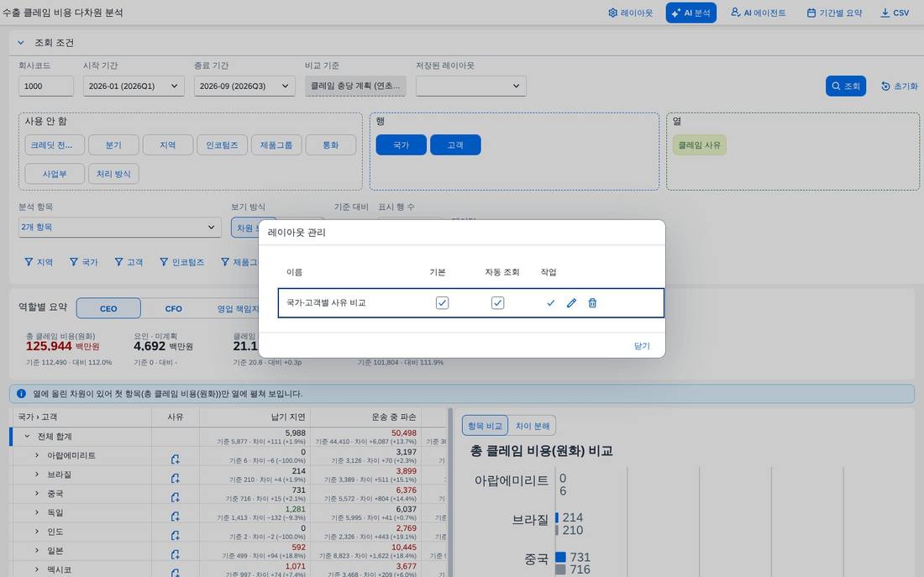Screen dimensions: 924x577
Task: Click the 사유 icon in 일본 row
Action: click(175, 554)
